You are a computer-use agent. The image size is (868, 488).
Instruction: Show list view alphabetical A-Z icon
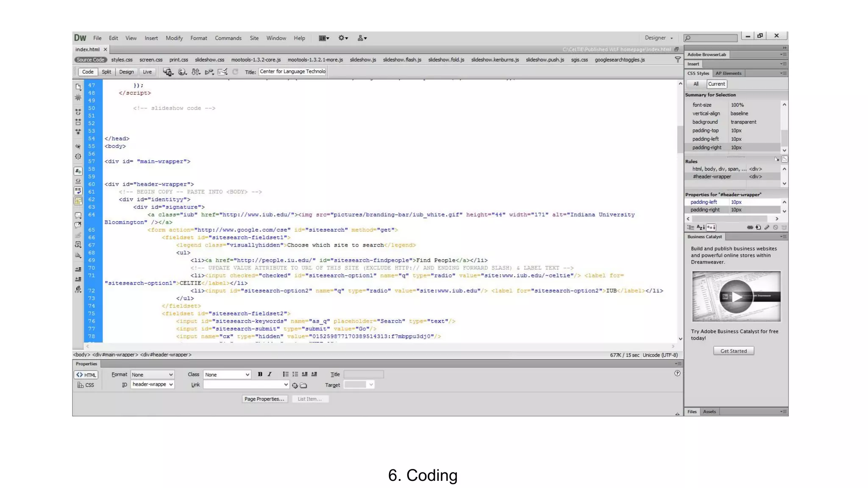pyautogui.click(x=700, y=227)
